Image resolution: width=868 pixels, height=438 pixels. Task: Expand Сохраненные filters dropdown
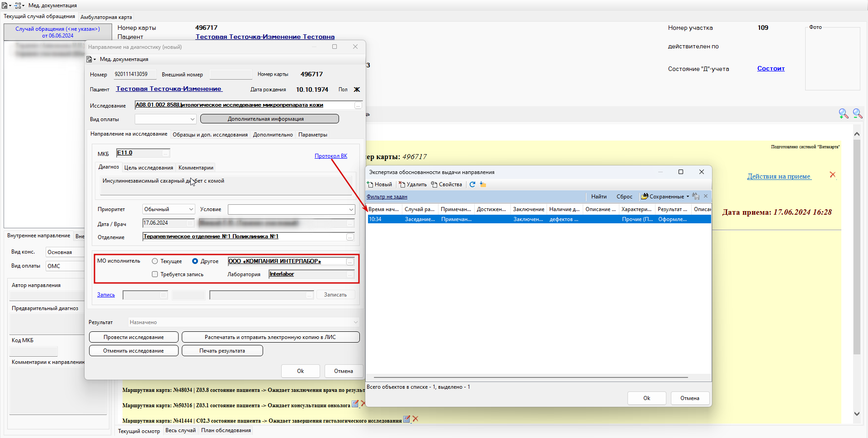(x=688, y=197)
